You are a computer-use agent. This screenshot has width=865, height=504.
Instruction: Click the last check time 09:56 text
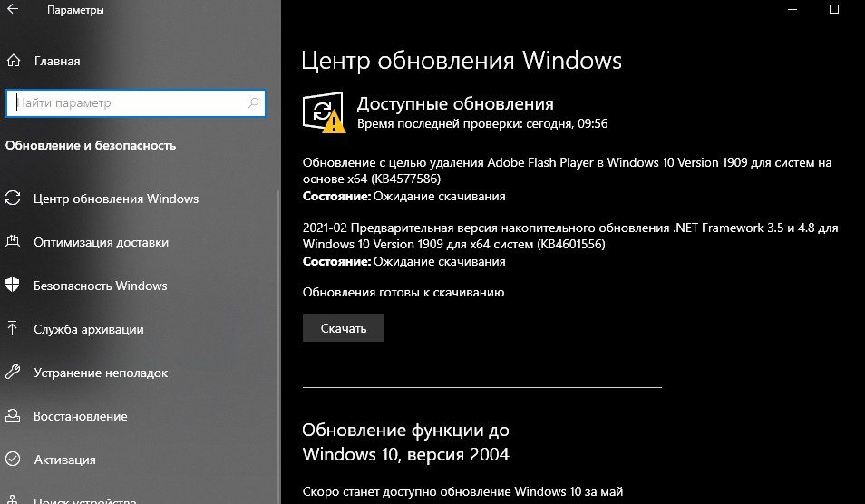pyautogui.click(x=482, y=123)
